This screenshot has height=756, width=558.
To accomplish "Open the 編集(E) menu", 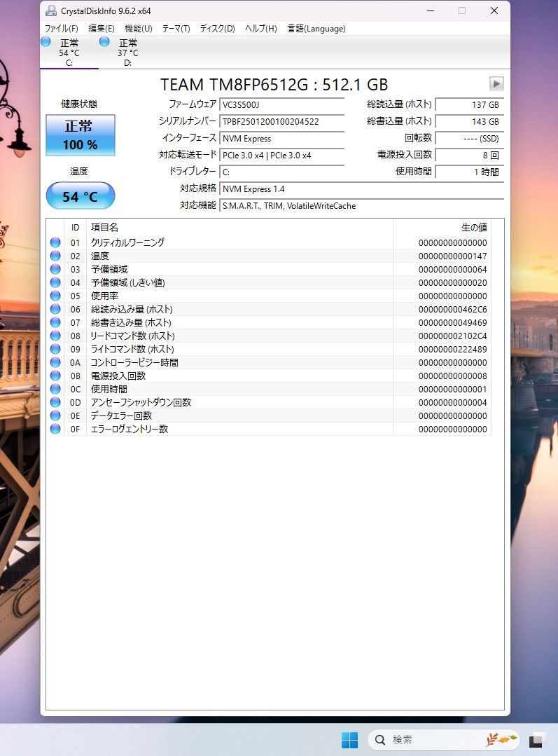I will [x=102, y=29].
